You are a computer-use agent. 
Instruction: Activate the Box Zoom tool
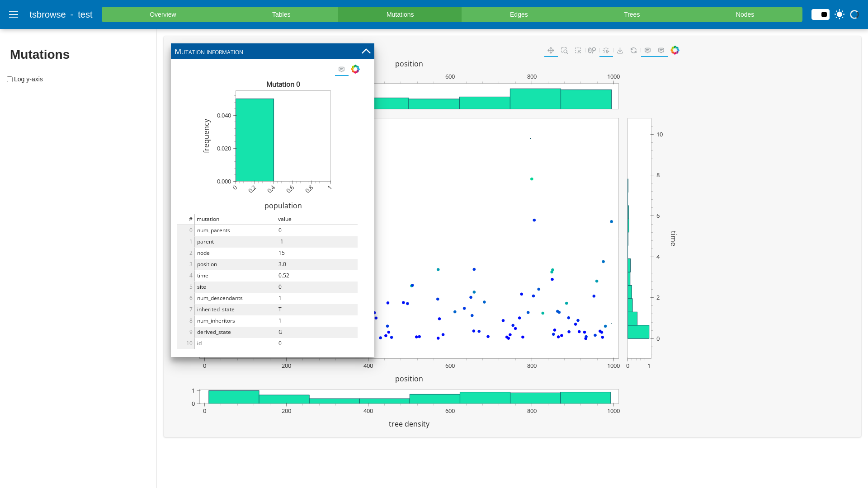[564, 51]
